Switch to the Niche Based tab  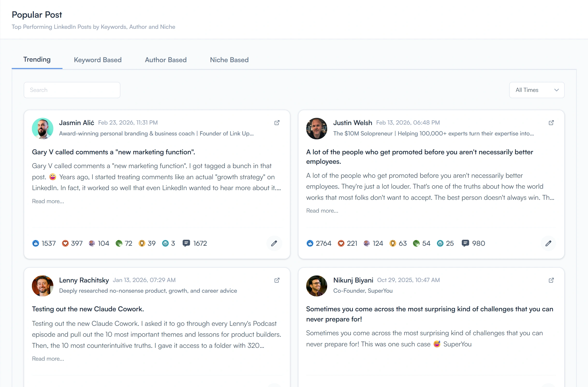229,60
